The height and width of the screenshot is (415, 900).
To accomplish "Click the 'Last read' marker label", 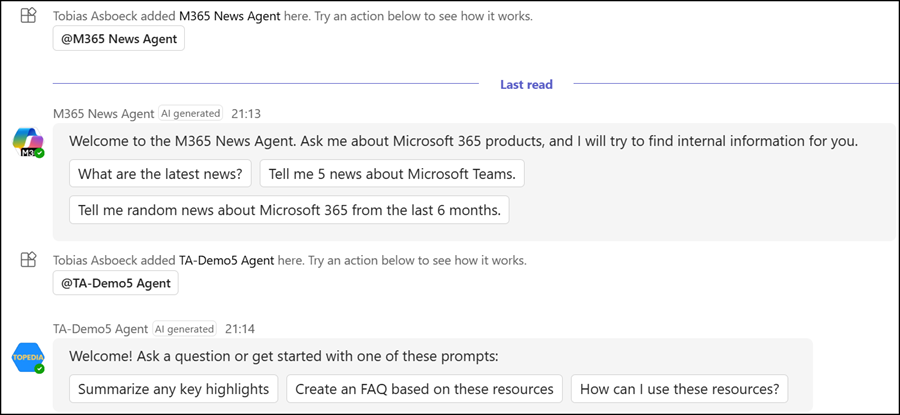I will click(526, 84).
